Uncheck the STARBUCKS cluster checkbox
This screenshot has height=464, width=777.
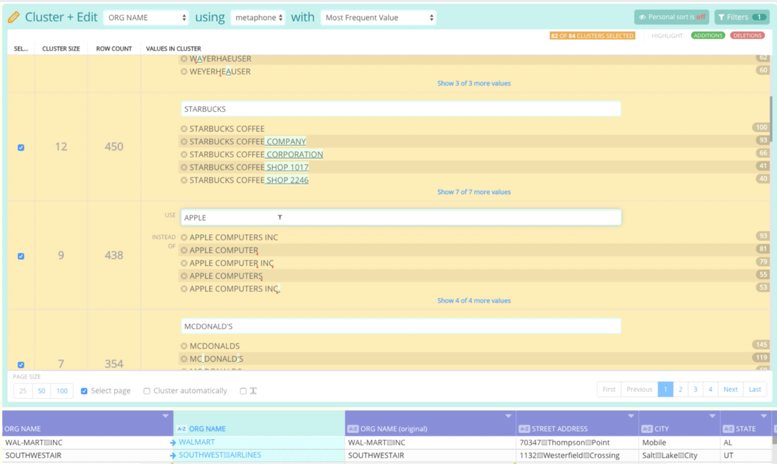click(21, 147)
